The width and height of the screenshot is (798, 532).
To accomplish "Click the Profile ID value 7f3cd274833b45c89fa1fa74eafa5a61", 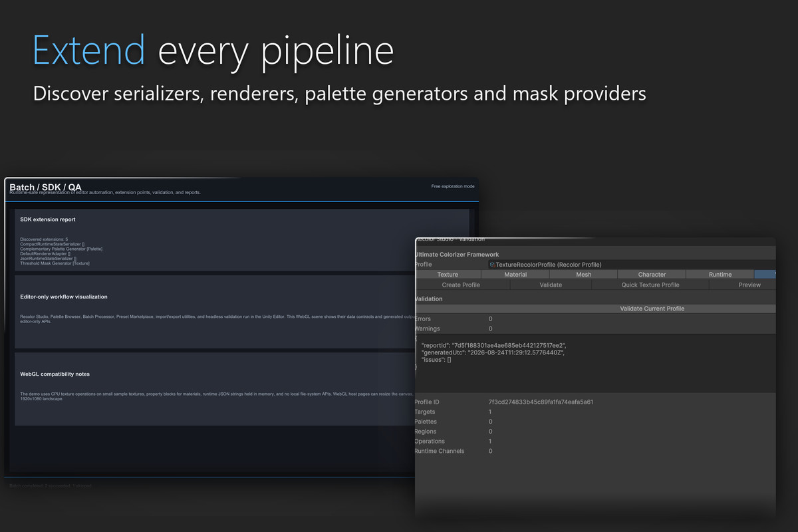I will (541, 402).
